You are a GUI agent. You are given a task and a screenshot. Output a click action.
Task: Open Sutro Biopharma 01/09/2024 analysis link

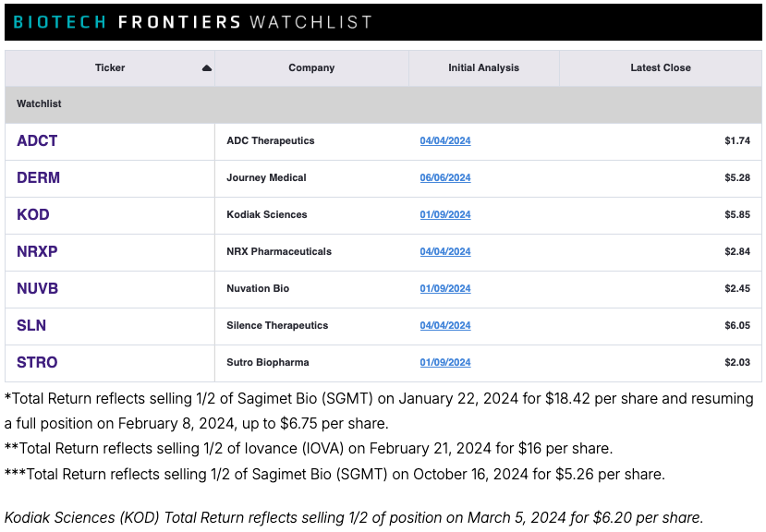[x=445, y=362]
